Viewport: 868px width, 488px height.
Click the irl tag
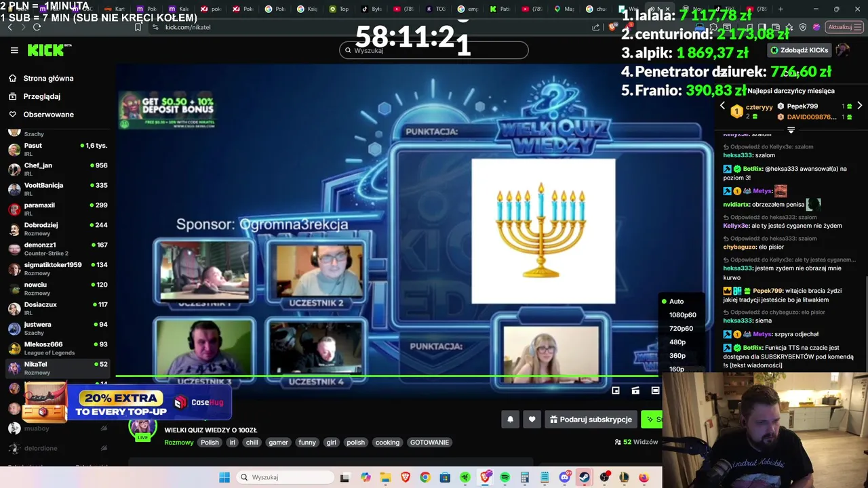pos(232,442)
